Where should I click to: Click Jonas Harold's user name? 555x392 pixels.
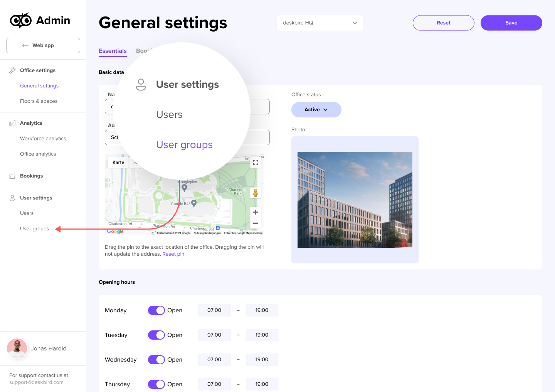click(49, 348)
